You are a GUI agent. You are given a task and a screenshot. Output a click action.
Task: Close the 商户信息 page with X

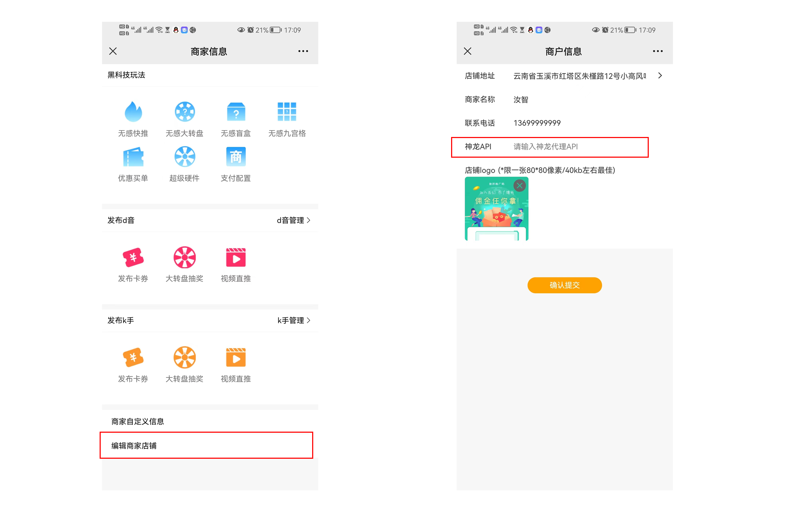click(x=468, y=51)
